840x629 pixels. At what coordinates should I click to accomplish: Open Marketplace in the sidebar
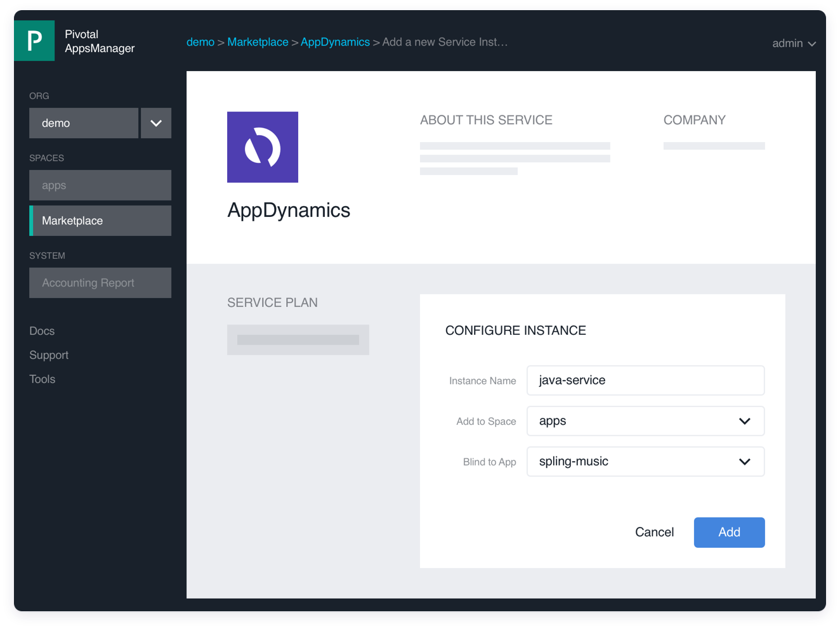[x=100, y=221]
